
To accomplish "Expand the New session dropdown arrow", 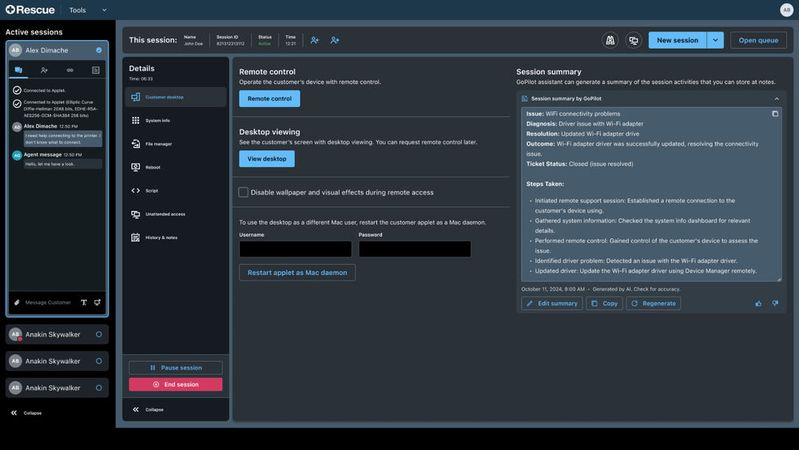I will click(x=715, y=40).
